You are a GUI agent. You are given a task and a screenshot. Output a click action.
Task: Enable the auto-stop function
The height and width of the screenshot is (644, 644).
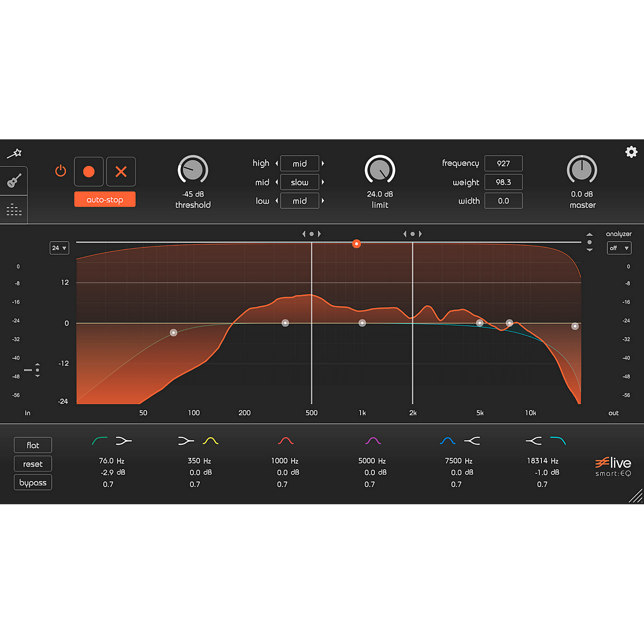point(104,199)
